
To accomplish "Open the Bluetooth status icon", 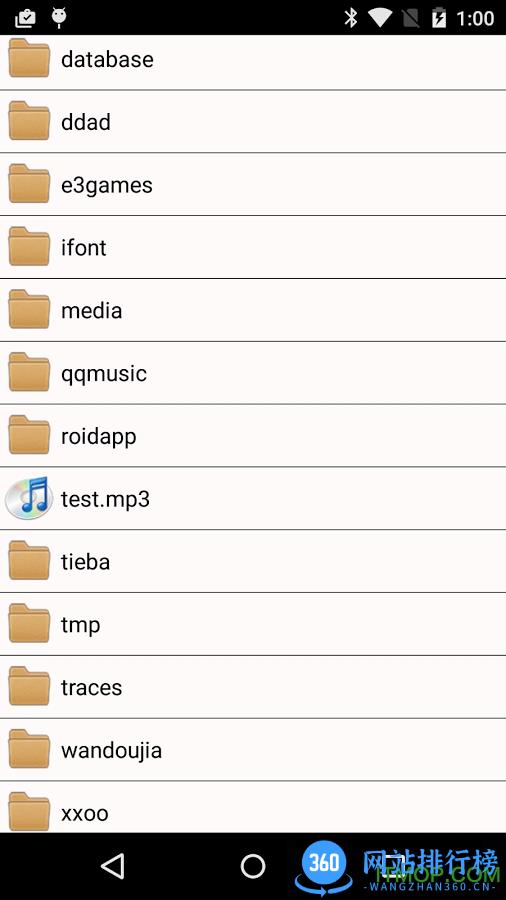I will click(351, 18).
